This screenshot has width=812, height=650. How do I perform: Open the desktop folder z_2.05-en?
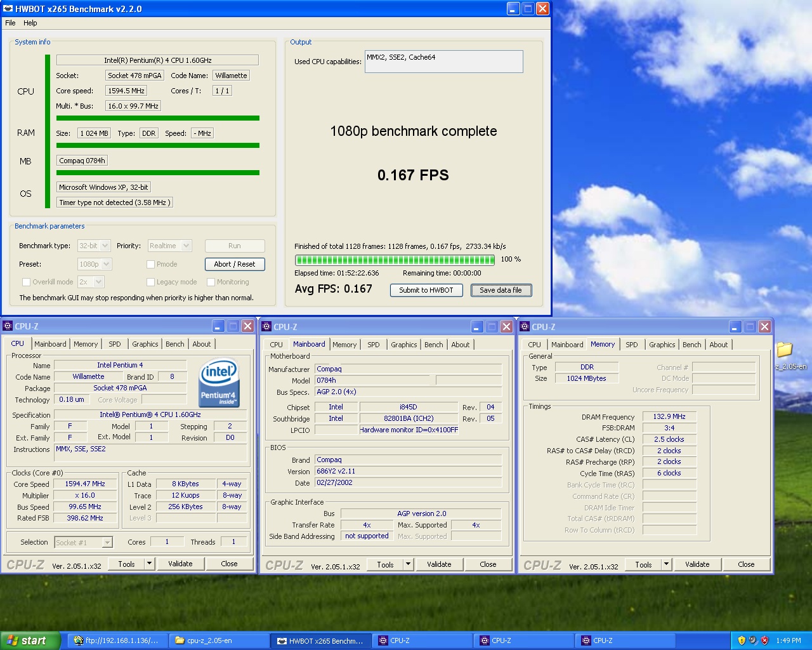tap(785, 350)
